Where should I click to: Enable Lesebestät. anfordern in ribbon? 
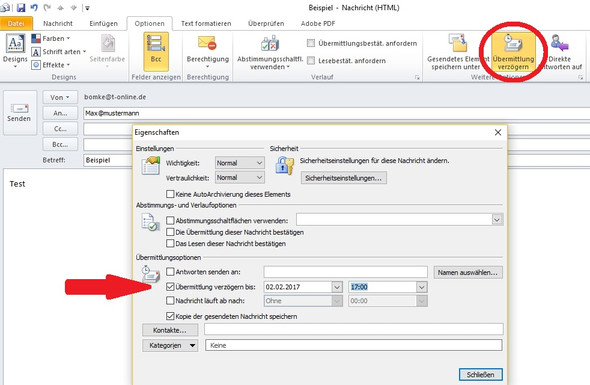[311, 61]
